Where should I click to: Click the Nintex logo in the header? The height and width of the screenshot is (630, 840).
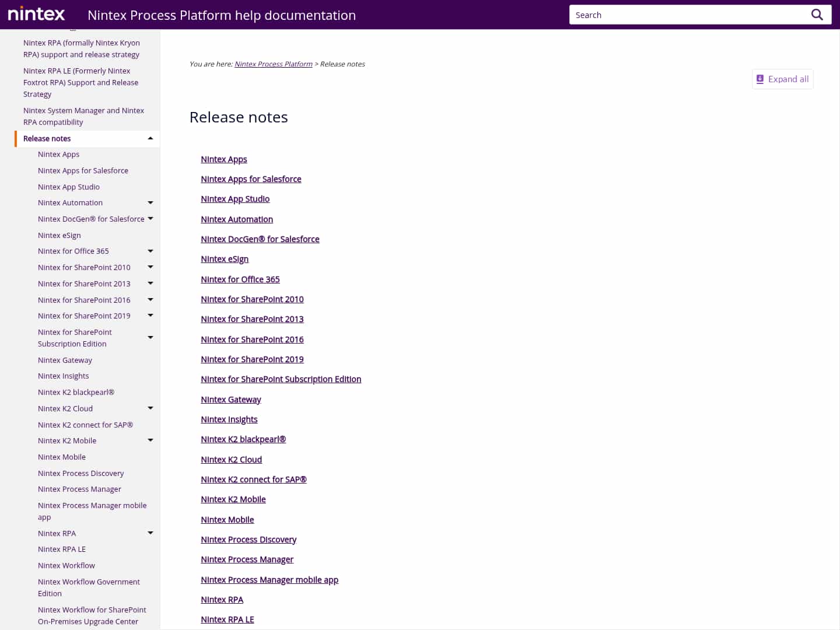click(36, 14)
